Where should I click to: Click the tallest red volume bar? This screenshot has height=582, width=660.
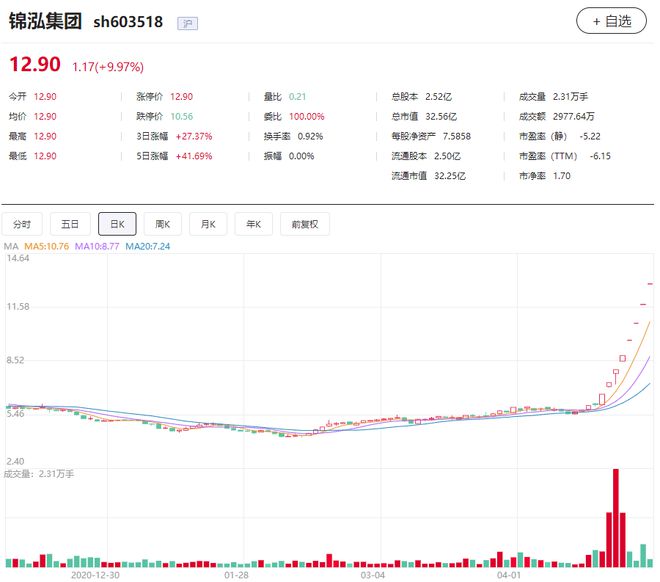coord(616,518)
